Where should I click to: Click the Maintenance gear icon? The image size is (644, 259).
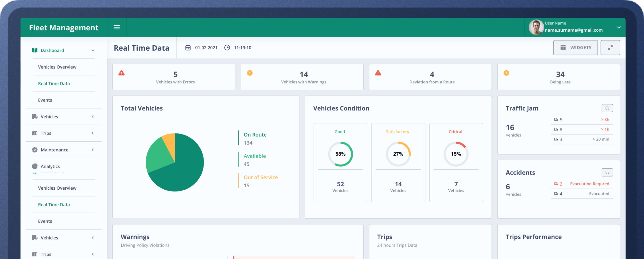tap(35, 150)
